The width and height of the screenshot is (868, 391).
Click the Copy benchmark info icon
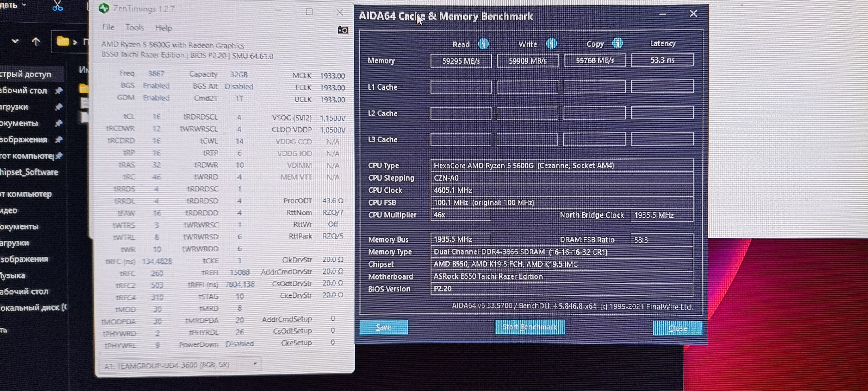point(617,43)
